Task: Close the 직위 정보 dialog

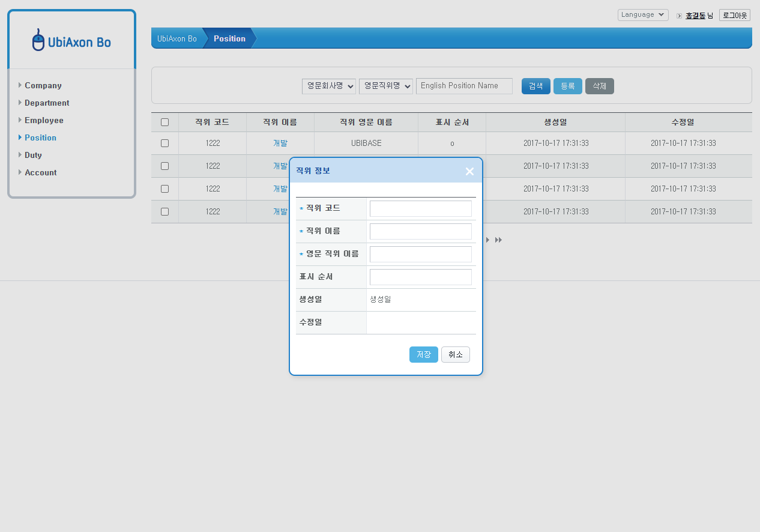Action: click(469, 171)
